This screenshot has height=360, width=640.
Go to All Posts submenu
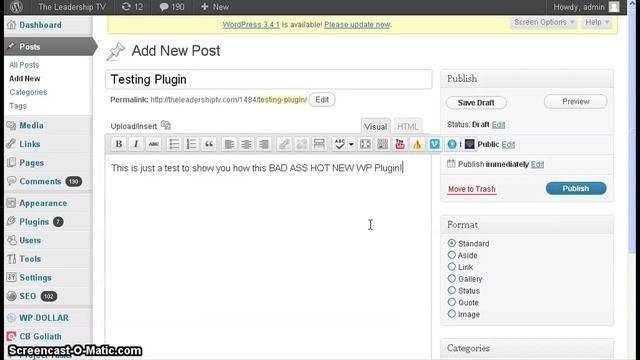tap(24, 65)
